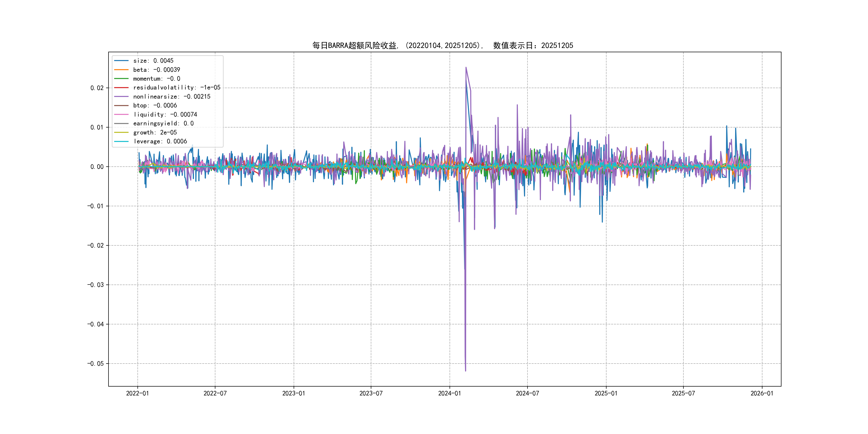
Task: Click the orange beta legend line swatch
Action: [x=121, y=70]
